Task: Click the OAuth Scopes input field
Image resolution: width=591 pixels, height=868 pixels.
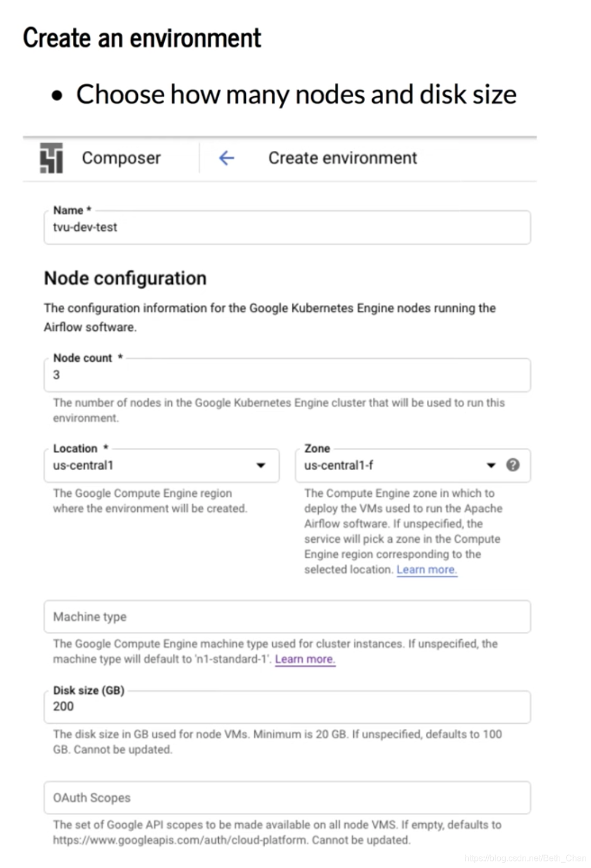Action: point(287,798)
